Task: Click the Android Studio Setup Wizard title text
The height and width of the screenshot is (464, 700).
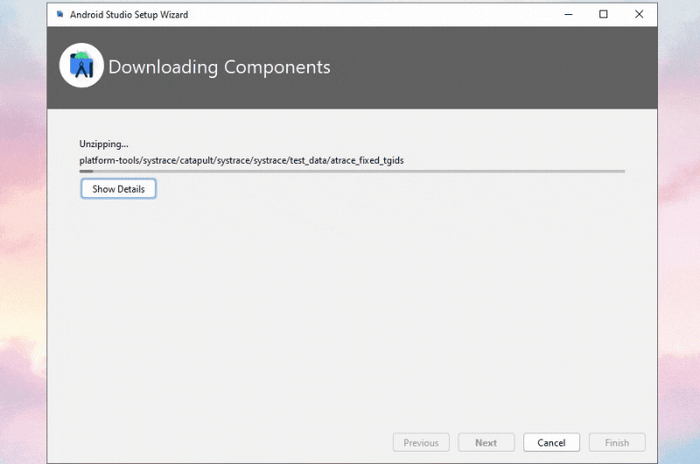Action: tap(129, 15)
